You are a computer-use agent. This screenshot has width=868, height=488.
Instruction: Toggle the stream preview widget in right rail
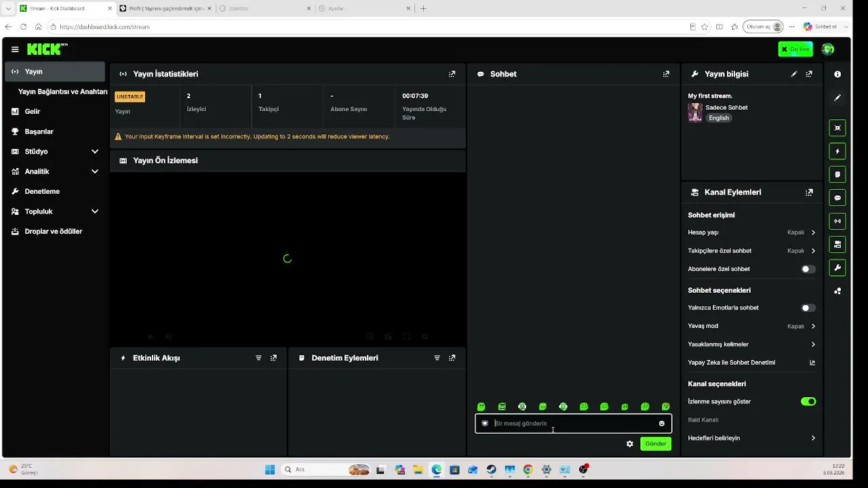point(837,128)
